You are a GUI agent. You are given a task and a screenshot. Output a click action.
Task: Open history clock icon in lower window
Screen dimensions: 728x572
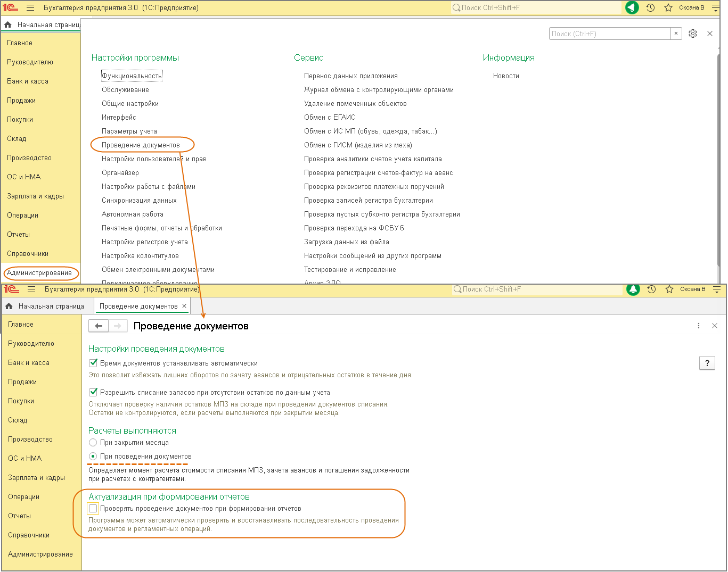(x=651, y=289)
